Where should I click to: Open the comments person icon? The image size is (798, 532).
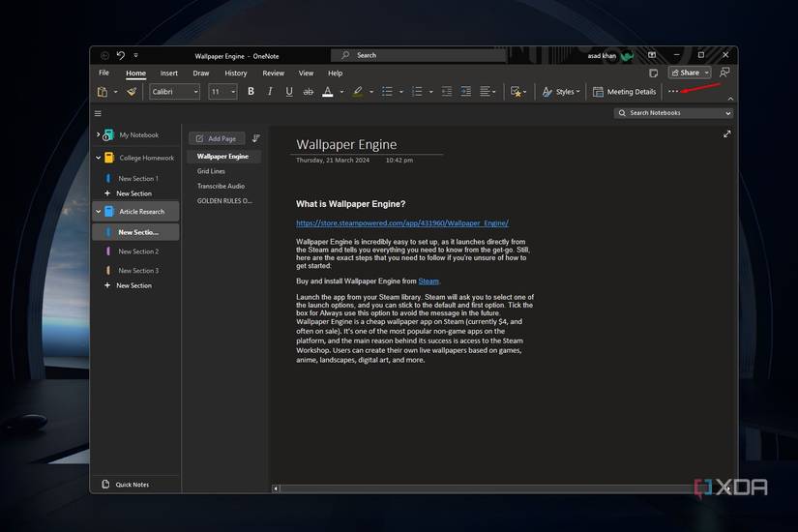[x=724, y=73]
